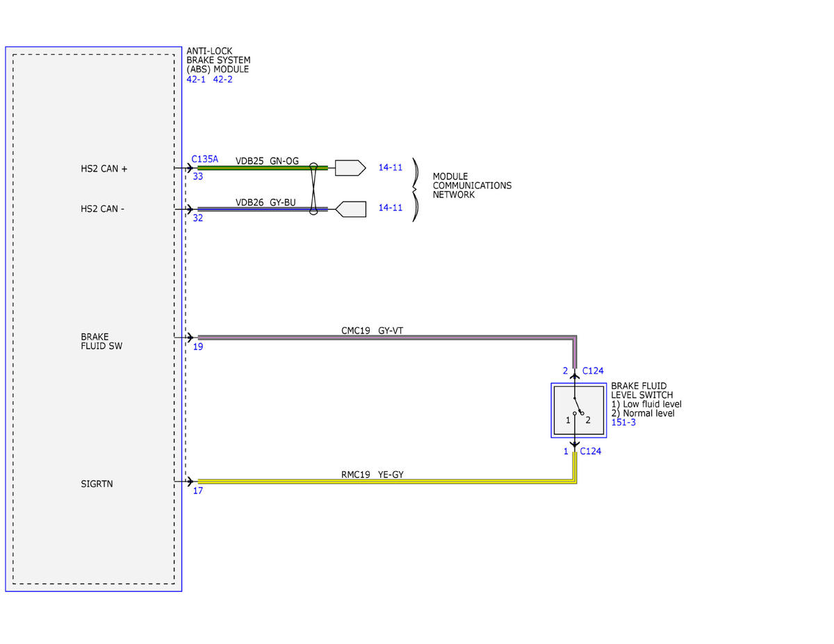Open the 42-1 page reference link
834x644 pixels.
[x=196, y=79]
